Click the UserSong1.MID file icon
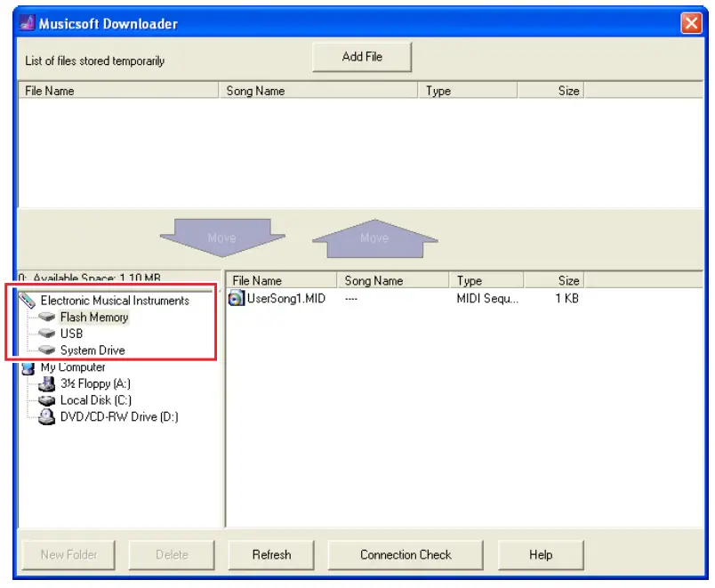 click(237, 299)
